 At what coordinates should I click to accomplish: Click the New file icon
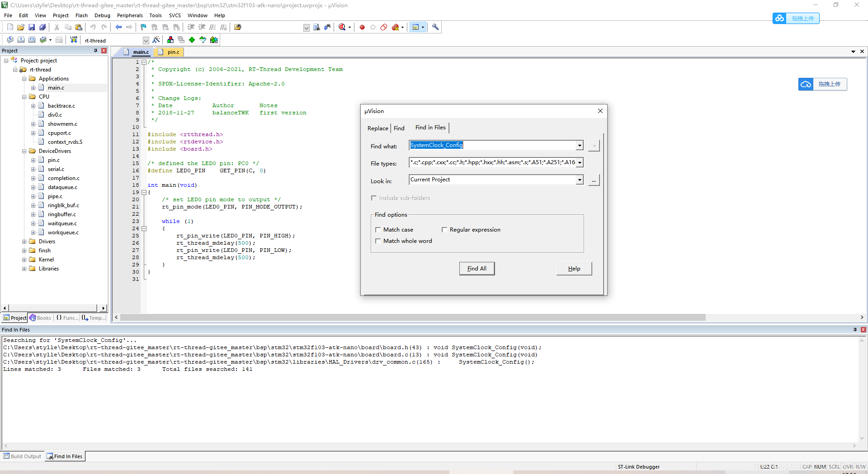click(10, 27)
